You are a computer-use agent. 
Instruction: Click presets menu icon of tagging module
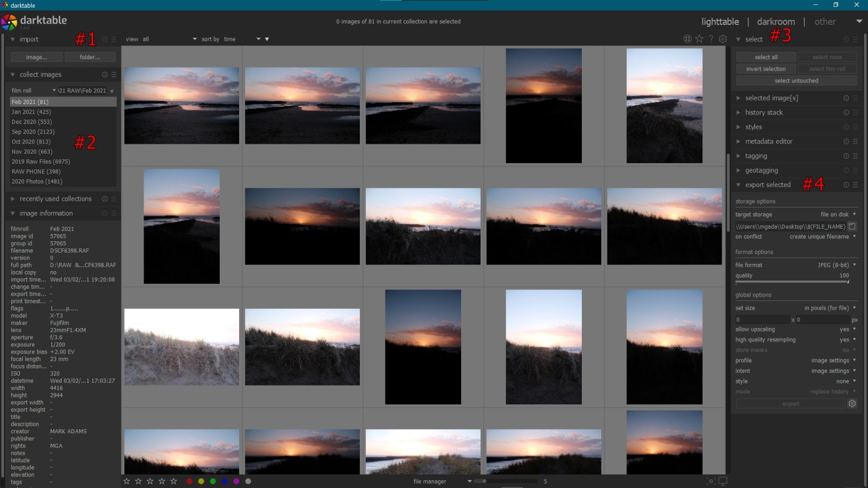pos(855,156)
